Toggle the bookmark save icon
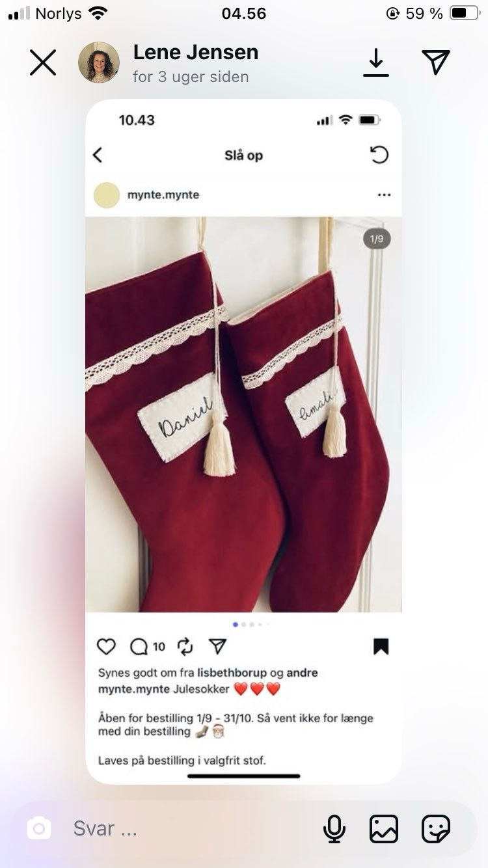 click(x=381, y=646)
